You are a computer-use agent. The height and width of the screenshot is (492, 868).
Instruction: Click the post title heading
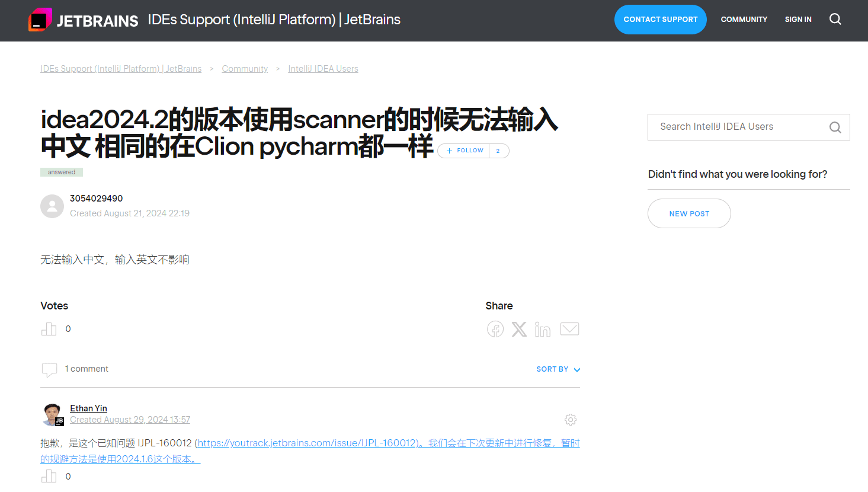[299, 133]
